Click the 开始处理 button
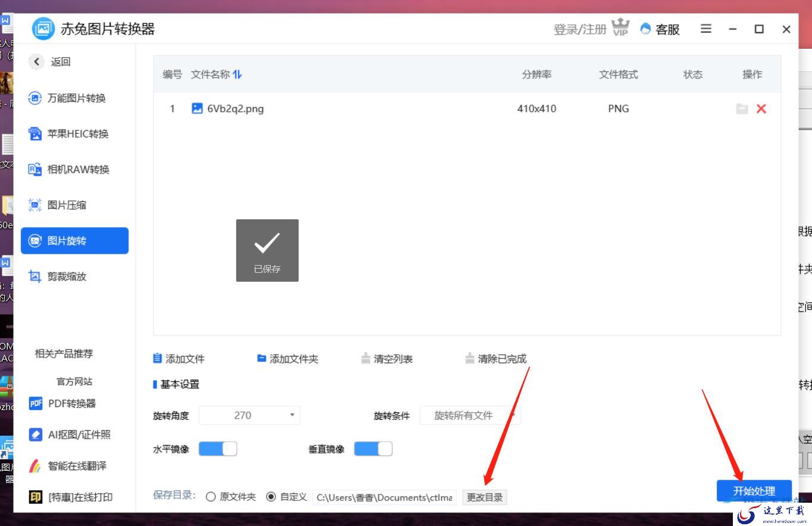 click(x=754, y=491)
